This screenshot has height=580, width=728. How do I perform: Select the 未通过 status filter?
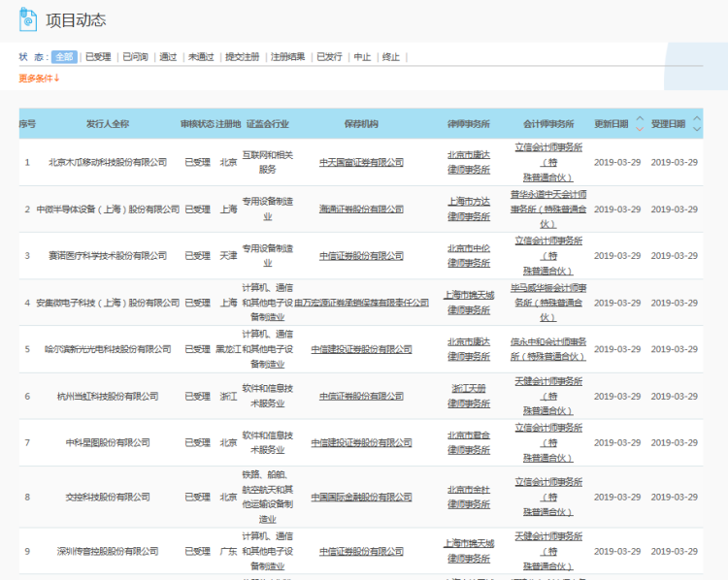coord(201,57)
